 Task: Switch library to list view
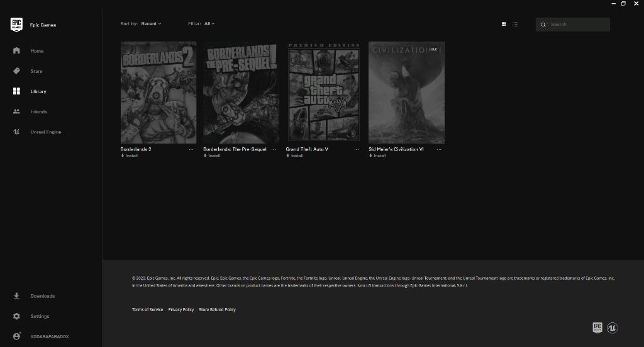[x=515, y=25]
